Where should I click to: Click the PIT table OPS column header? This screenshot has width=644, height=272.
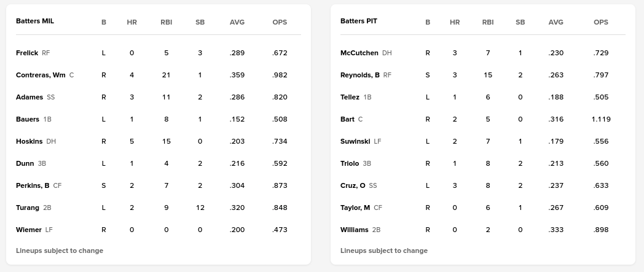point(601,22)
